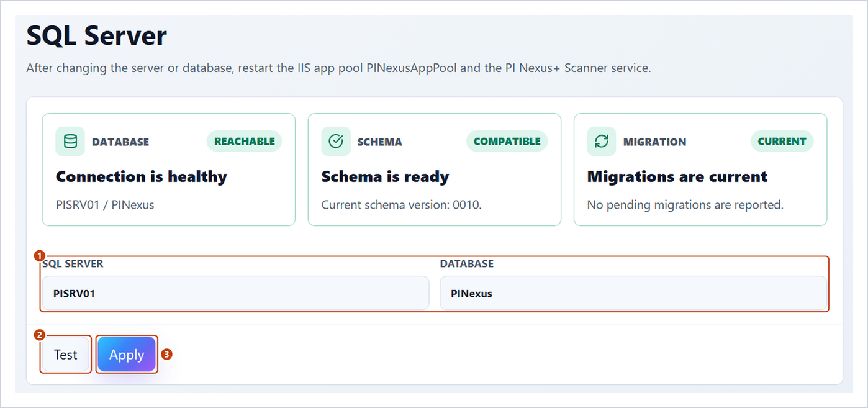
Task: Click the restart instructions paragraph
Action: (338, 68)
